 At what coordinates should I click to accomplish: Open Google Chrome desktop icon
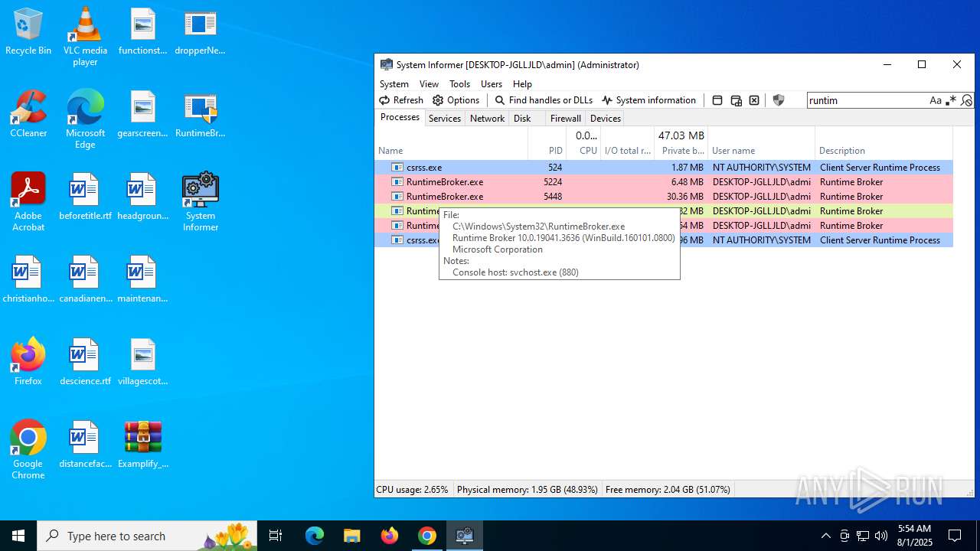(x=28, y=451)
